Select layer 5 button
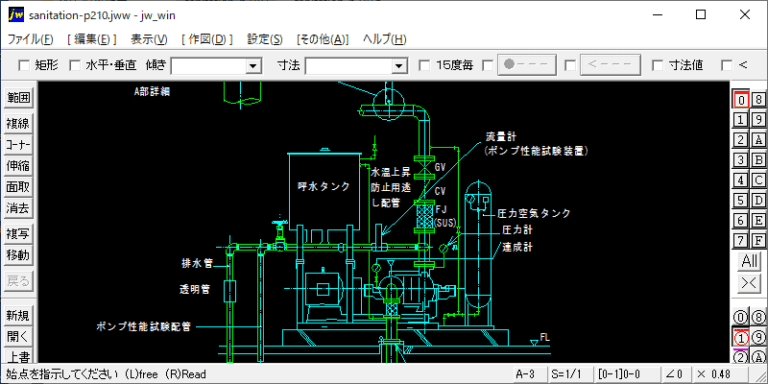768x384 pixels. pyautogui.click(x=741, y=200)
